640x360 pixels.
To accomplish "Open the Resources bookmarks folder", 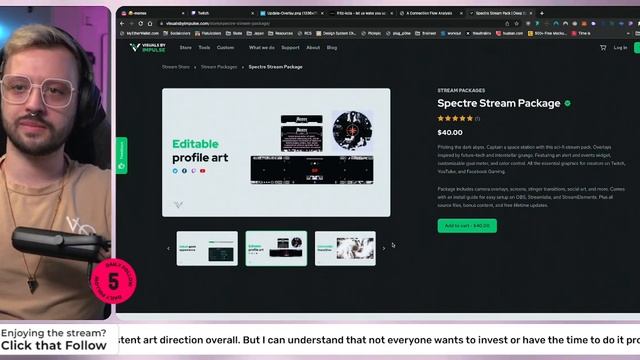I will (280, 33).
